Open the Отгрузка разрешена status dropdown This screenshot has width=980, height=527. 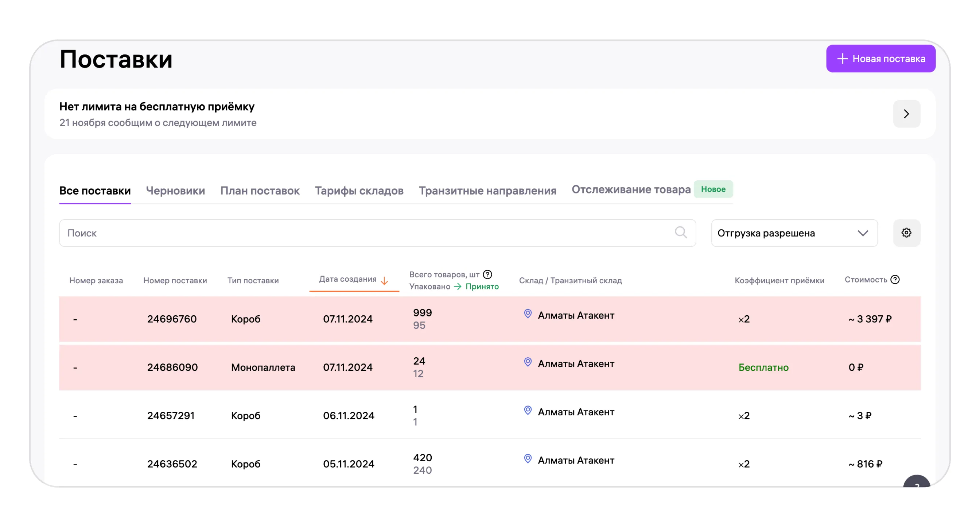coord(794,233)
